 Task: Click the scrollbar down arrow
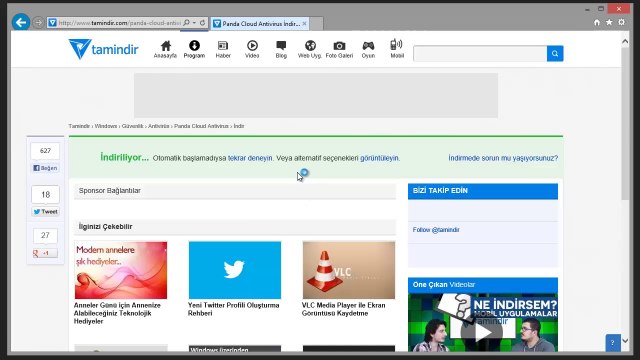(x=625, y=340)
